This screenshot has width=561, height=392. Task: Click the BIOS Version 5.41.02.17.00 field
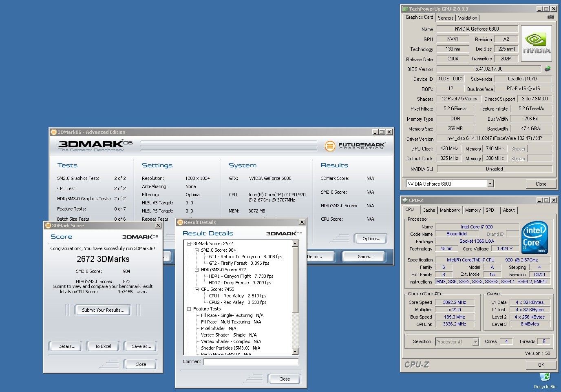click(489, 69)
